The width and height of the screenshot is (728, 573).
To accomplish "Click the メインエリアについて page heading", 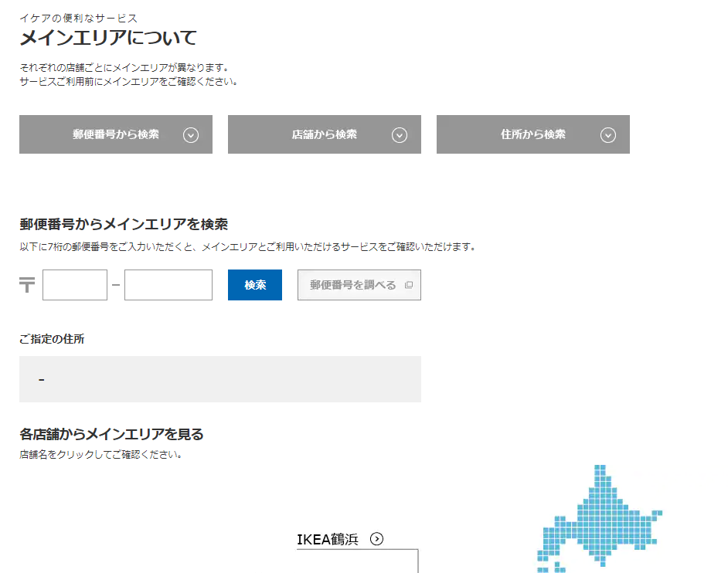I will tap(108, 38).
